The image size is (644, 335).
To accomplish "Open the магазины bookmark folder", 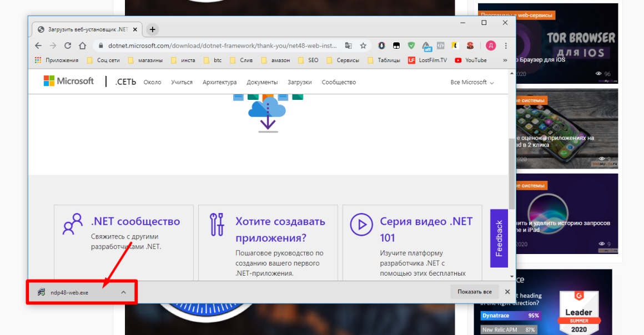I will (x=145, y=60).
